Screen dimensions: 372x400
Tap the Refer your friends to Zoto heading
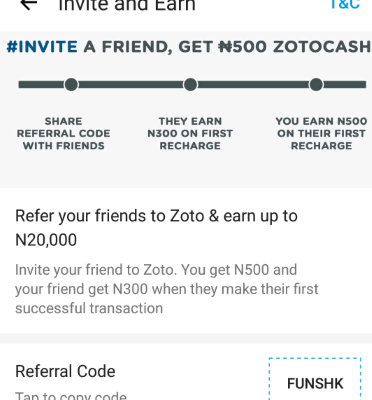point(156,228)
